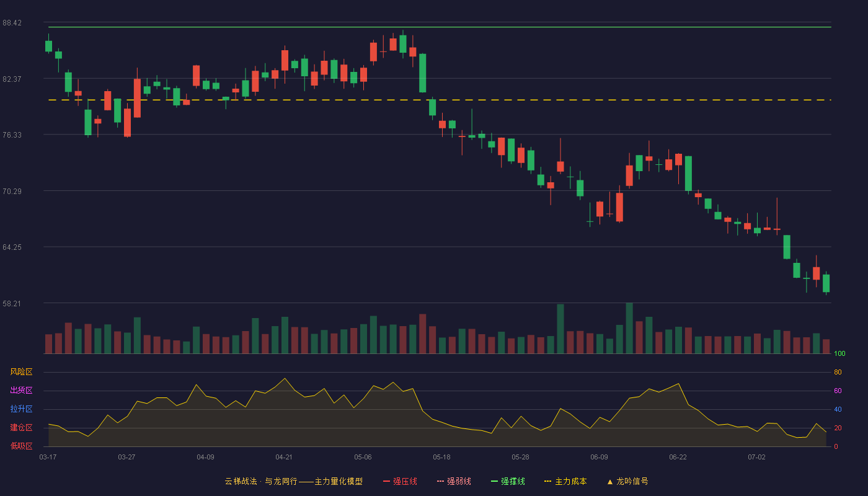This screenshot has width=868, height=496.
Task: Click the 58.21 price axis label
Action: (12, 304)
